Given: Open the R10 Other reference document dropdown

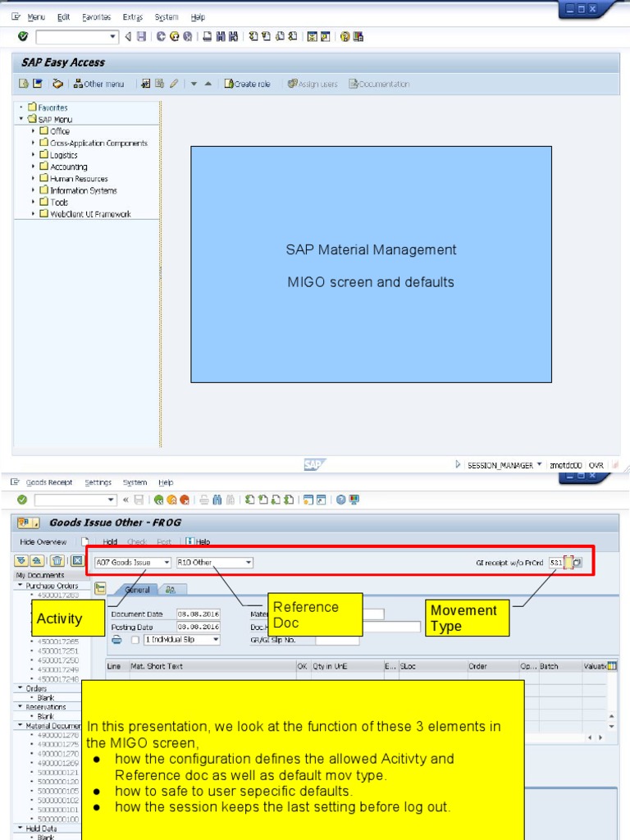Looking at the screenshot, I should tap(249, 563).
